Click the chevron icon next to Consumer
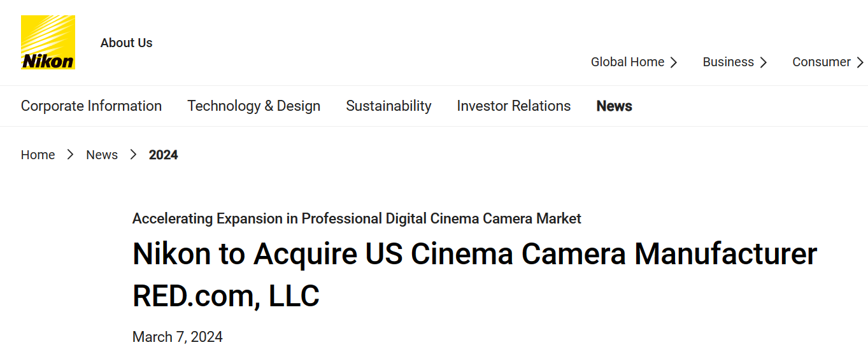 pos(860,62)
